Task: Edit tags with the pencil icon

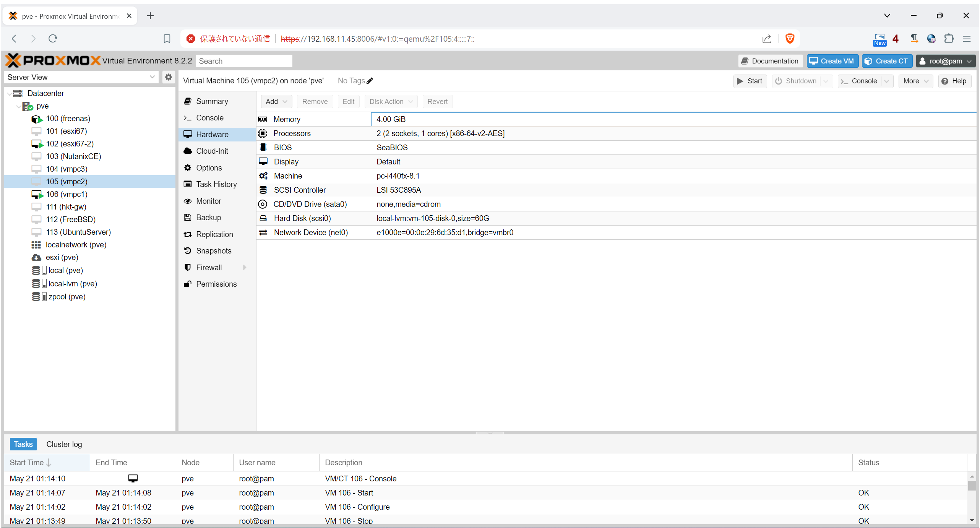Action: point(370,81)
